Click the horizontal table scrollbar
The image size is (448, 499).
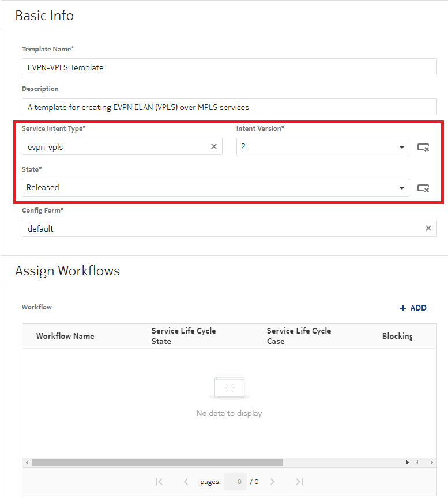pos(157,462)
